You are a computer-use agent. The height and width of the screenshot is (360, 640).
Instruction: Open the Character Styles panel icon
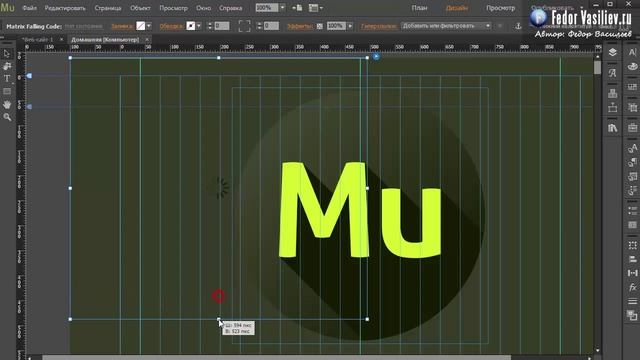click(632, 148)
